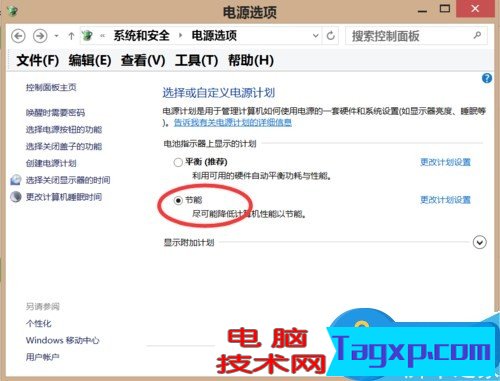Screen dimensions: 500x381
Task: Open the 帮助(H) menu
Action: (251, 61)
